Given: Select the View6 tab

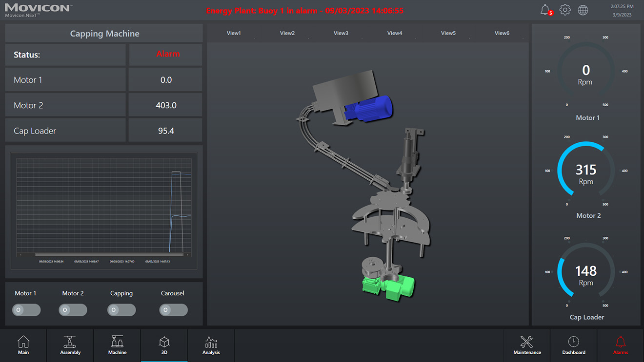Looking at the screenshot, I should 502,33.
